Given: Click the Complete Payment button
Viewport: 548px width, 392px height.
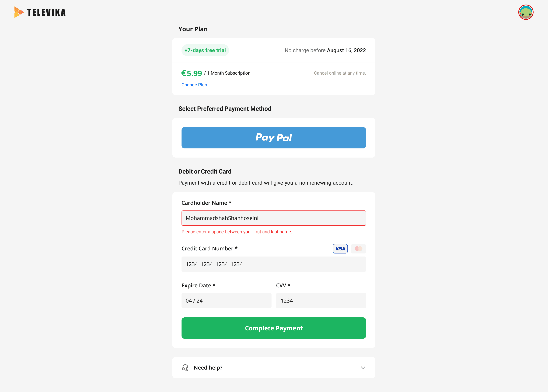Looking at the screenshot, I should point(274,328).
